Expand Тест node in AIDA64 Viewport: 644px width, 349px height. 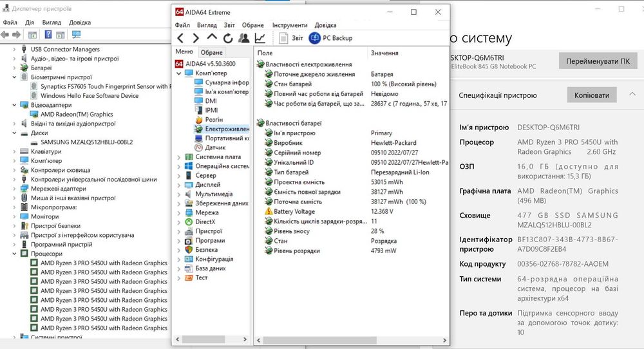[178, 278]
